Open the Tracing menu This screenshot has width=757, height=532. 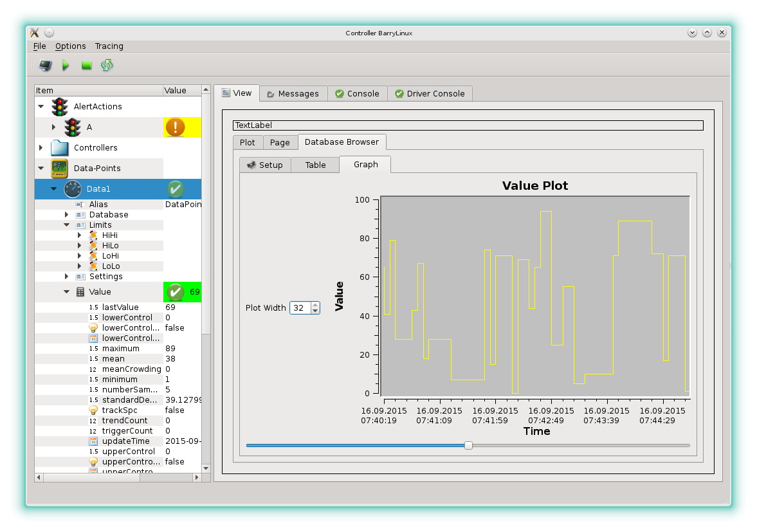click(109, 46)
